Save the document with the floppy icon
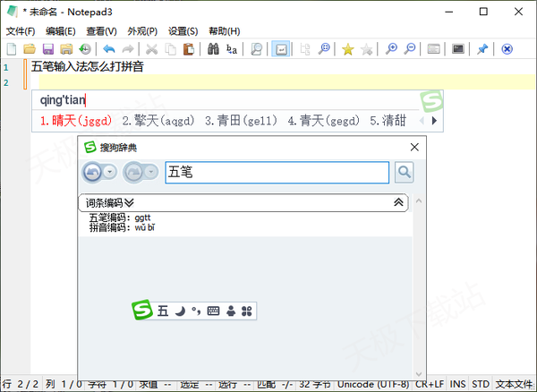 [48, 49]
